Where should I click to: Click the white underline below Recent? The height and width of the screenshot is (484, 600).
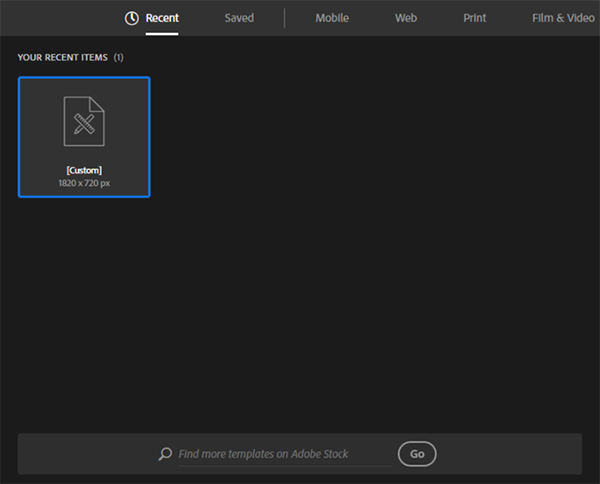pos(162,34)
